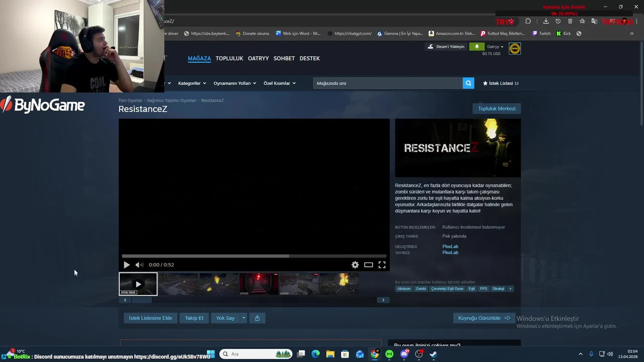This screenshot has height=362, width=644.
Task: Focus the Mağazada ara search field
Action: (388, 83)
